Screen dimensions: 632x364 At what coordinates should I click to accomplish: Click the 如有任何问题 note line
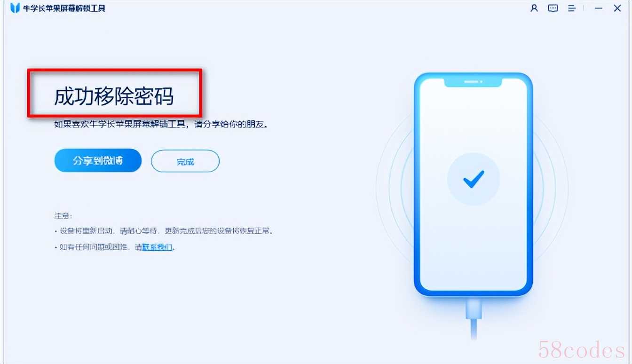[x=115, y=247]
